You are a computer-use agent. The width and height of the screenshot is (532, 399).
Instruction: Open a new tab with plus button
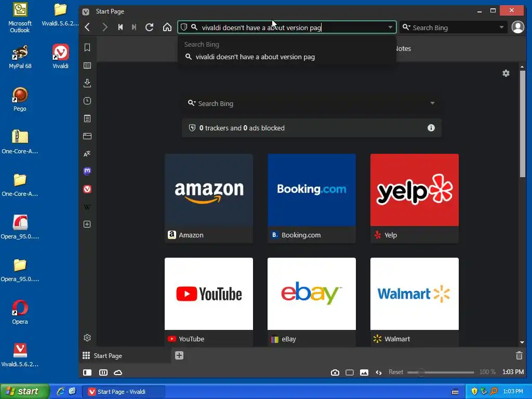(179, 355)
